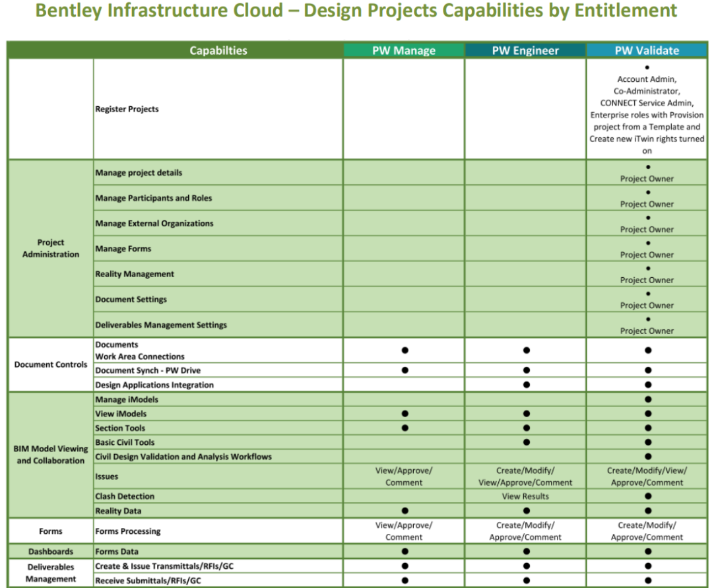Click the Dashboards category cell
Image resolution: width=714 pixels, height=588 pixels.
[x=51, y=552]
